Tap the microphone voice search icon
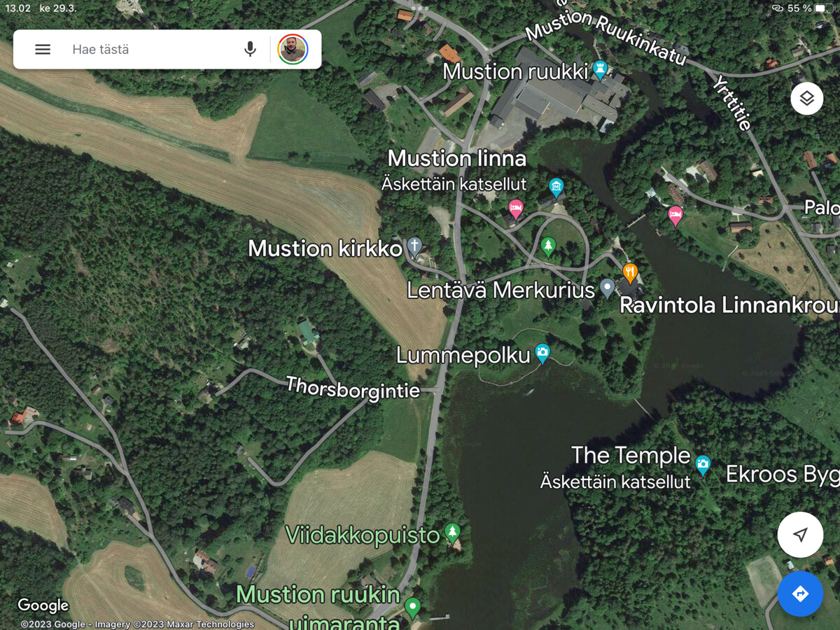The image size is (840, 630). (250, 49)
